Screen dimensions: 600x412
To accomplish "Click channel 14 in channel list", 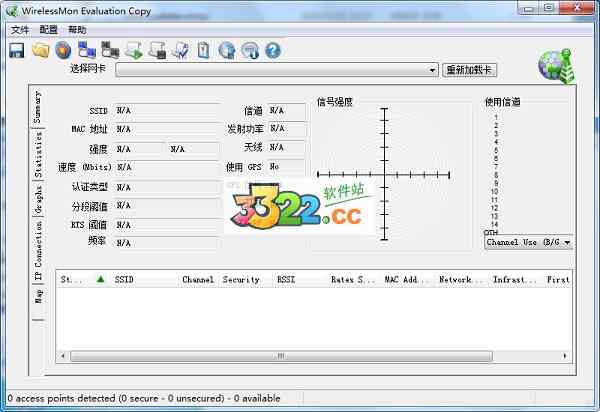I will pyautogui.click(x=494, y=225).
